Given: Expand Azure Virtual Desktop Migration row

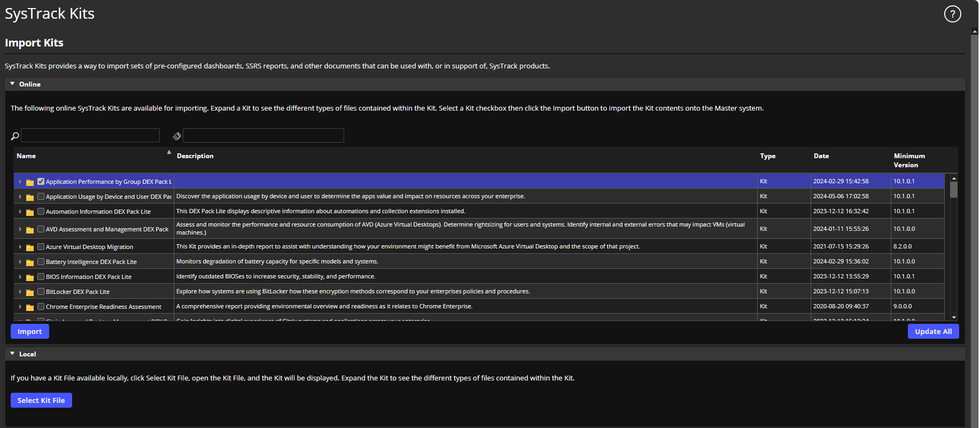Looking at the screenshot, I should [20, 247].
